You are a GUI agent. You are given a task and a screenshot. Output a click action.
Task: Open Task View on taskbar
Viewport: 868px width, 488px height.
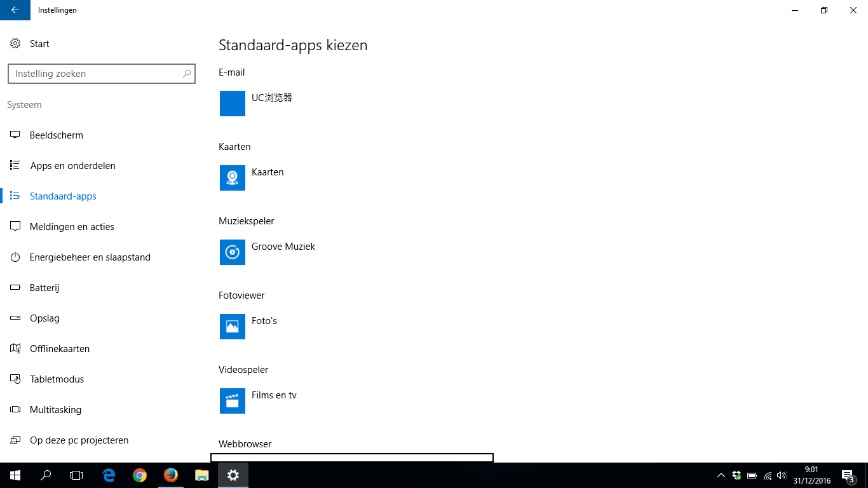[76, 475]
